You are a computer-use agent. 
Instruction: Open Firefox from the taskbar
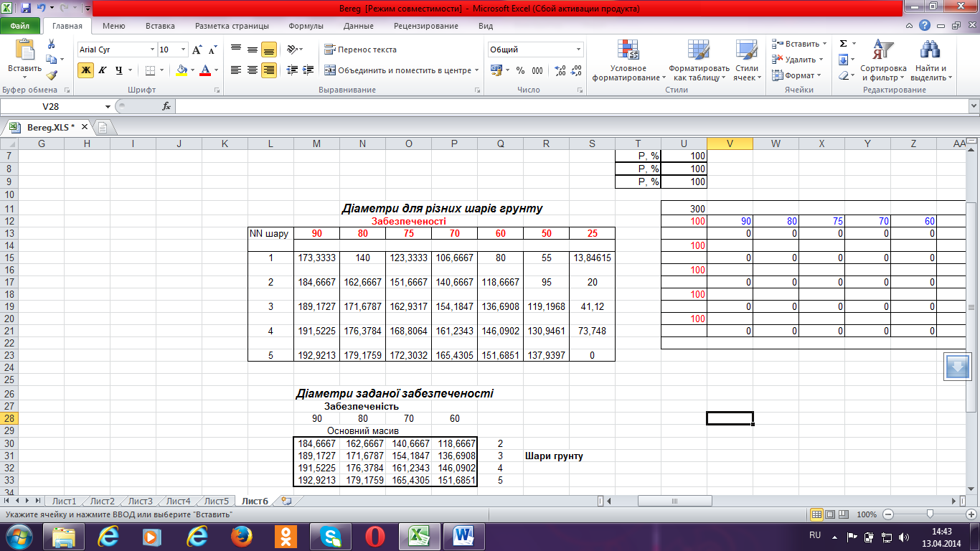tap(241, 536)
